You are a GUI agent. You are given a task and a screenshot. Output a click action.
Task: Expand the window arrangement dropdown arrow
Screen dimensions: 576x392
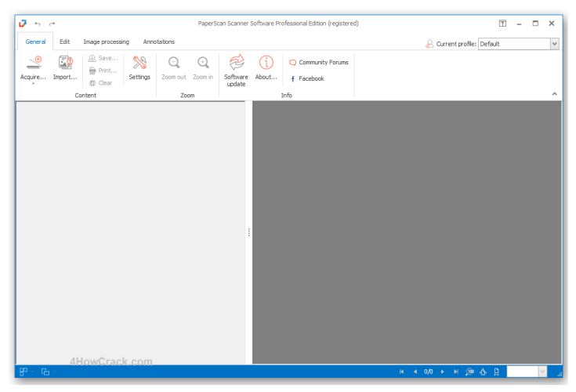coord(54,372)
